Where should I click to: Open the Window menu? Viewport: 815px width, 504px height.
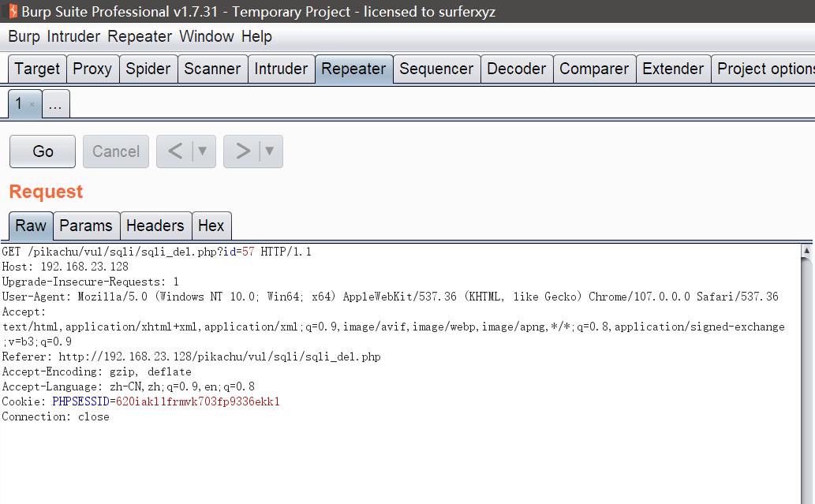pos(206,36)
